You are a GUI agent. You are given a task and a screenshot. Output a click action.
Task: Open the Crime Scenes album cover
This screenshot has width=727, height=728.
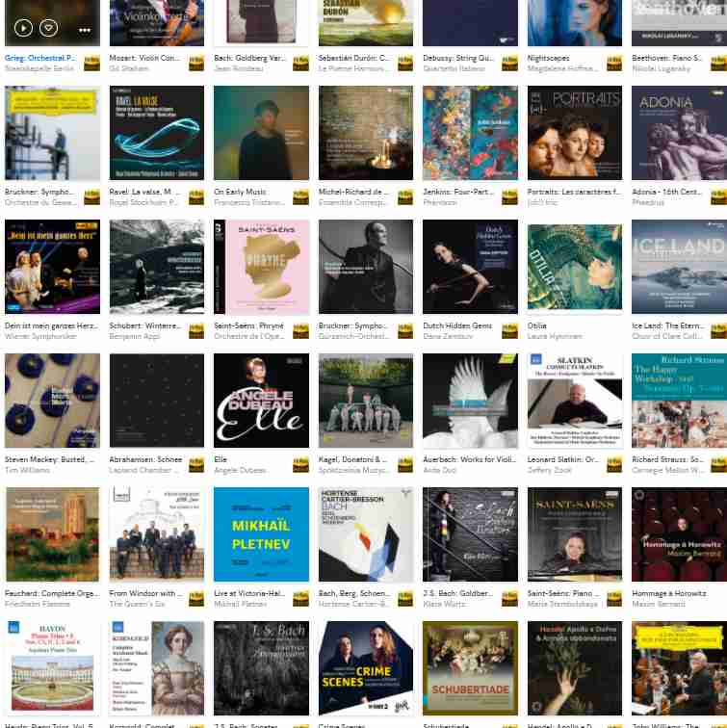(366, 668)
